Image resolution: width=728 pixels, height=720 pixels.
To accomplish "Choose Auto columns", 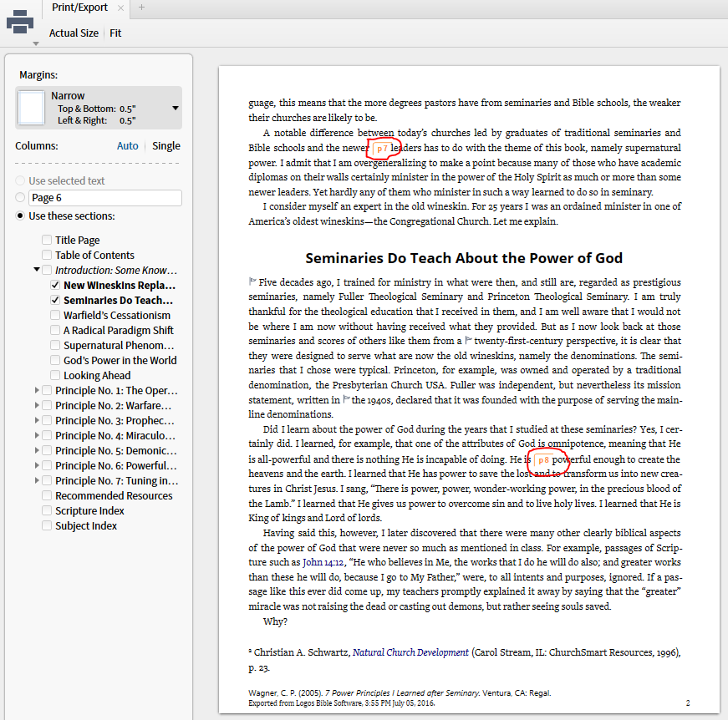I will point(127,145).
